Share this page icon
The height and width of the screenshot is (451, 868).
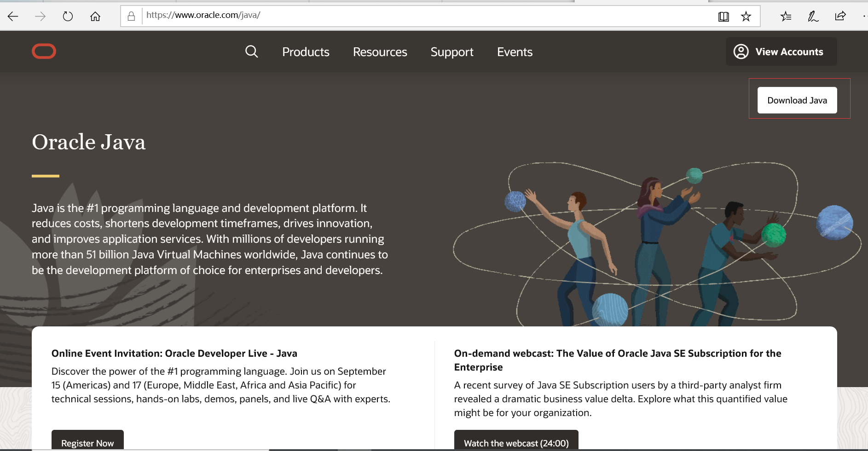pyautogui.click(x=840, y=17)
